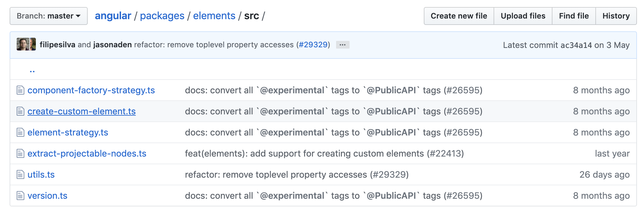Navigate to packages breadcrumb folder
Image resolution: width=644 pixels, height=216 pixels.
[x=162, y=16]
